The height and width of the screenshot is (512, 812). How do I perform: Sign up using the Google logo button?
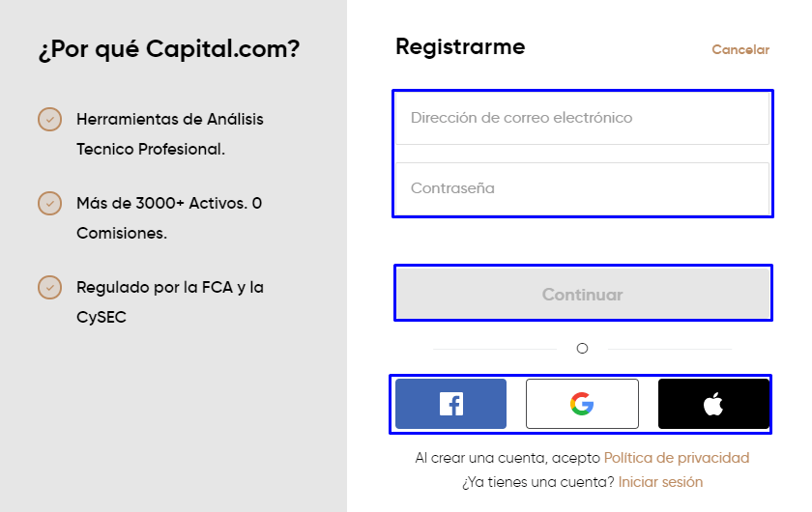(582, 404)
